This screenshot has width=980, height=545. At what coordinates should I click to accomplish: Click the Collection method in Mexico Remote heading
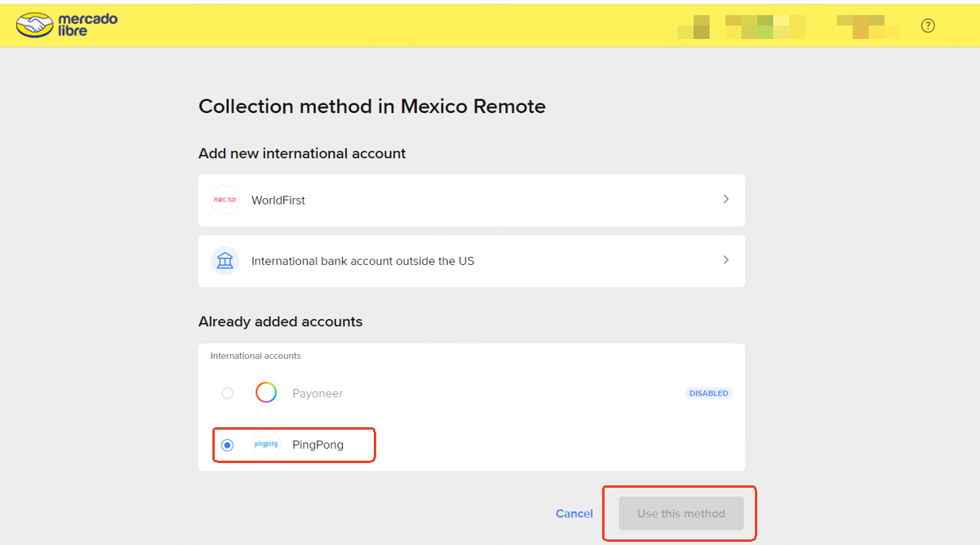coord(371,107)
